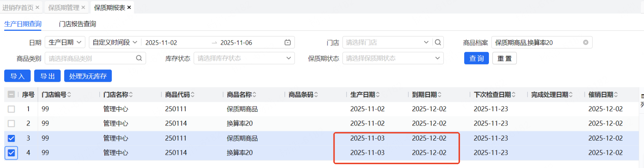Sort by 门店编号 column sort icon
Viewport: 644px width, 168px height.
pyautogui.click(x=69, y=95)
